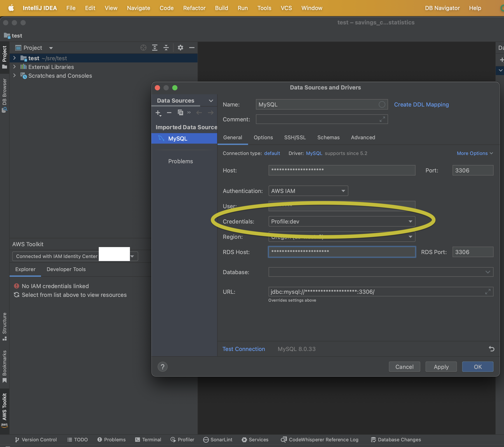This screenshot has height=447, width=504.
Task: Open the Authentication AWS IAM dropdown
Action: 308,191
